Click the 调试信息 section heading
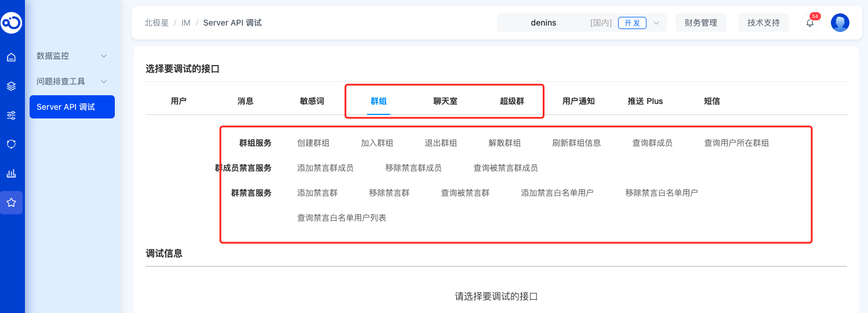The height and width of the screenshot is (313, 868). tap(164, 253)
